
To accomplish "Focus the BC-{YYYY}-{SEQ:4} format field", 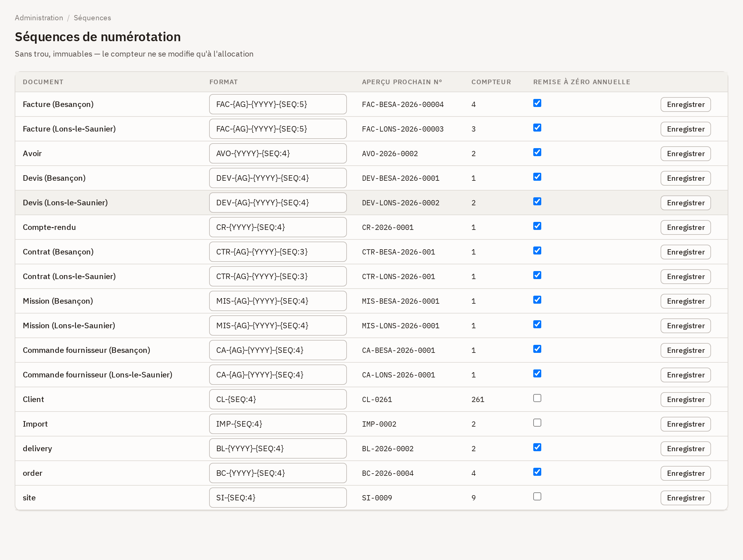I will pyautogui.click(x=278, y=473).
